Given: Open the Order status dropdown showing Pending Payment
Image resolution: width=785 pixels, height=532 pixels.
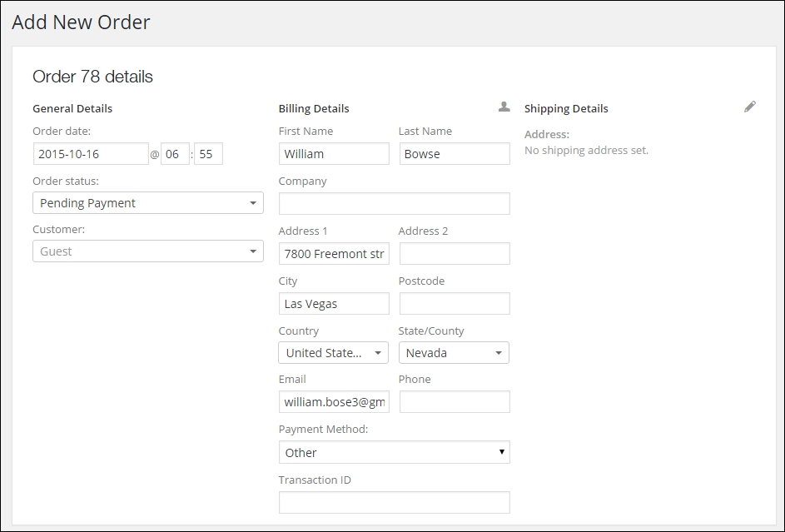Looking at the screenshot, I should 147,202.
